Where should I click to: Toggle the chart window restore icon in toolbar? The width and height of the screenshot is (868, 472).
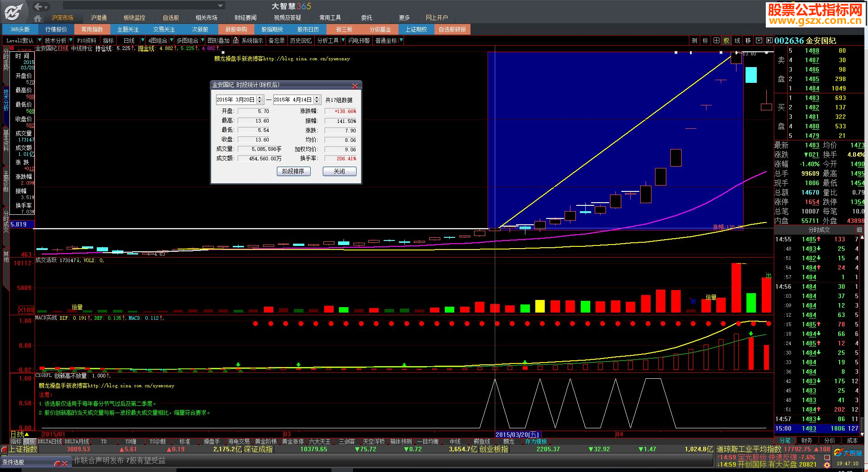point(759,41)
